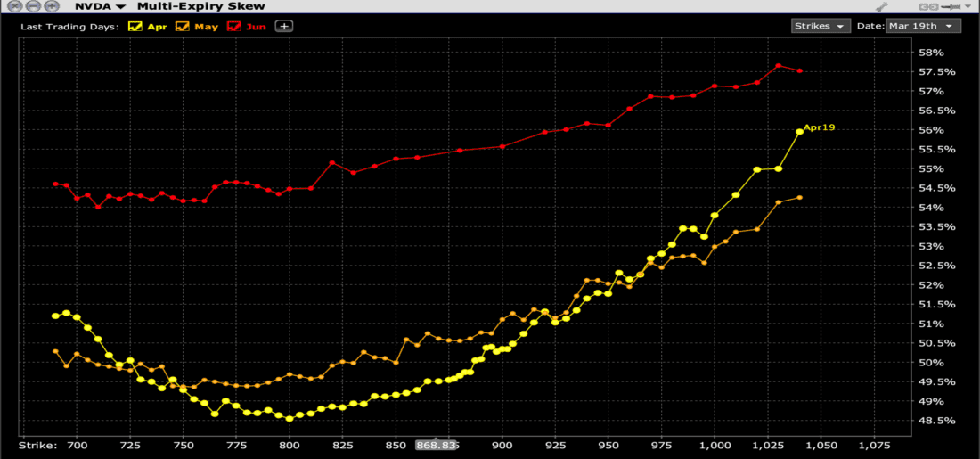Click the 825 strike axis label

tap(342, 446)
